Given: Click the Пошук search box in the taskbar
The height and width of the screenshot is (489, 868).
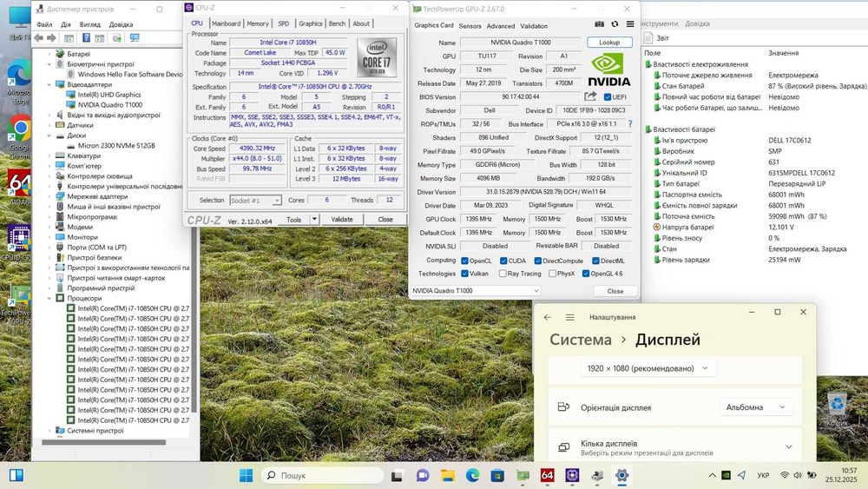Looking at the screenshot, I should [322, 475].
